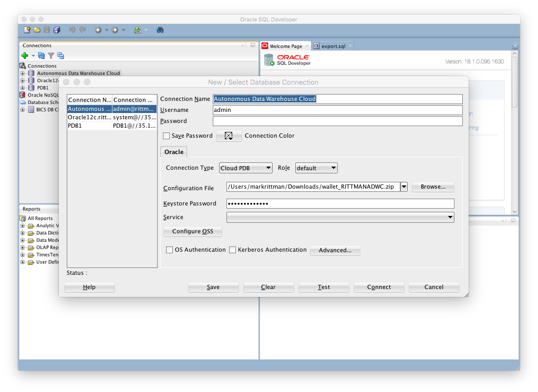This screenshot has width=538, height=392.
Task: Click the Save disk icon in toolbar
Action: pos(47,30)
